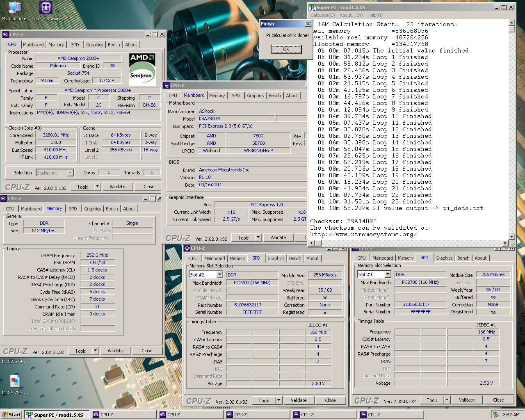Click Tools button in Memory window
The height and width of the screenshot is (420, 525).
(x=80, y=351)
